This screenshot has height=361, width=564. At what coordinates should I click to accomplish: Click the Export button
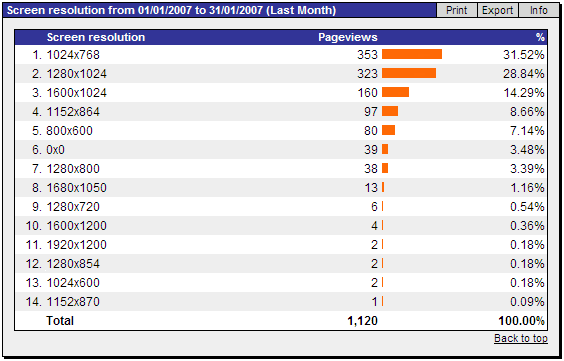[497, 10]
